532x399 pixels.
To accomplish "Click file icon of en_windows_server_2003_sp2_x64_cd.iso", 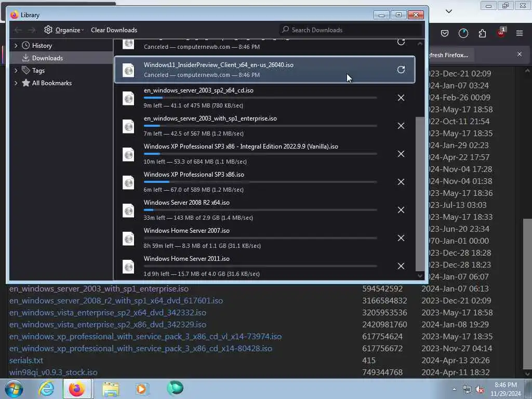I will pos(128,98).
